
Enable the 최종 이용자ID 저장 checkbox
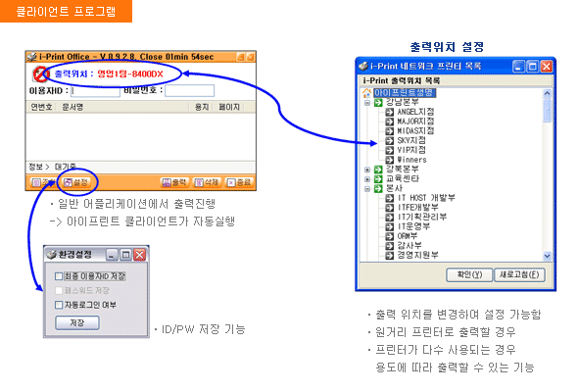click(58, 276)
